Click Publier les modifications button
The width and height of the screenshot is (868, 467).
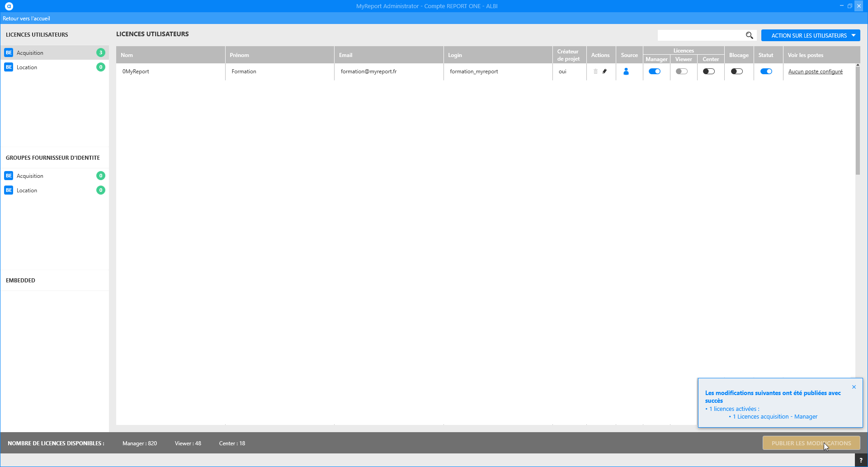pos(811,443)
